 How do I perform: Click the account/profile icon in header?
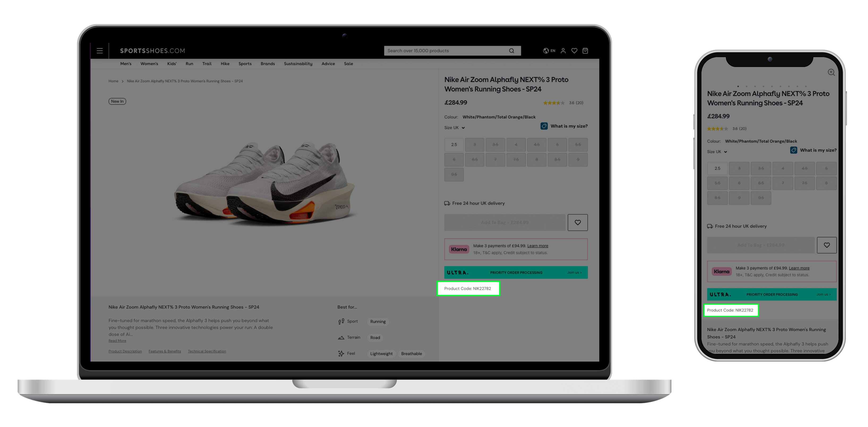click(563, 51)
